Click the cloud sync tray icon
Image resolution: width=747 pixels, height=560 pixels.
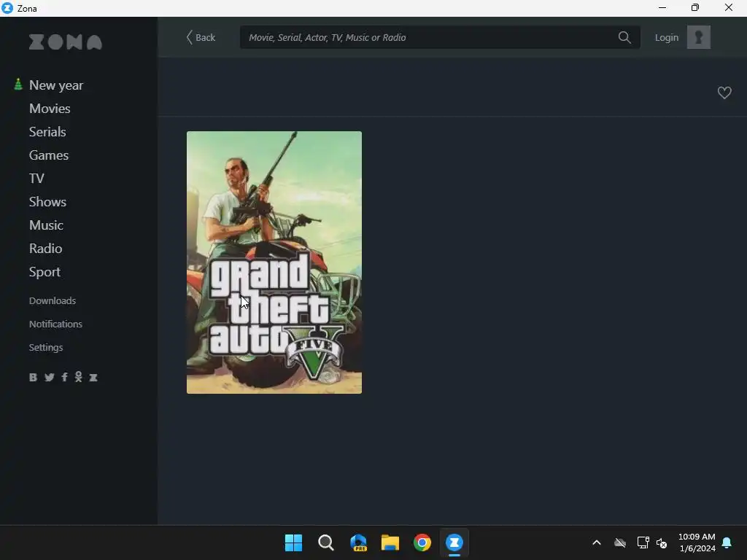pyautogui.click(x=620, y=542)
